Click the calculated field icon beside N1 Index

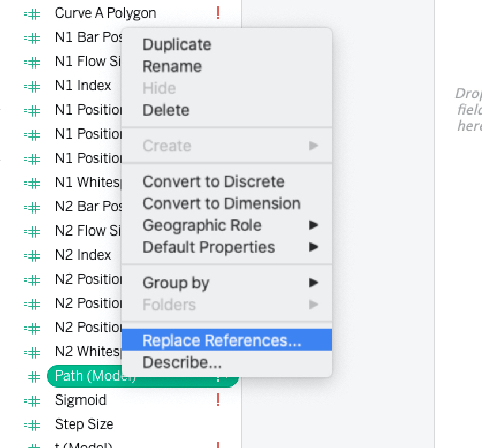pos(32,87)
